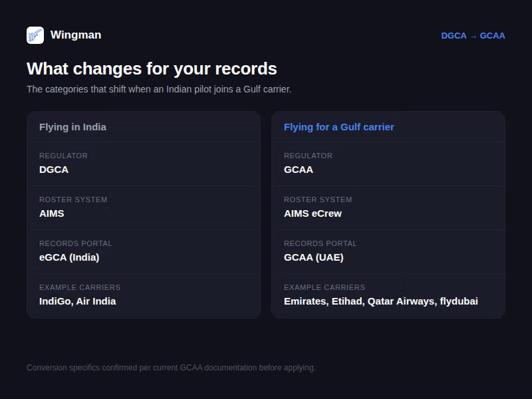Click the Wingman brand name
Viewport: 532px width, 399px height.
click(x=76, y=35)
